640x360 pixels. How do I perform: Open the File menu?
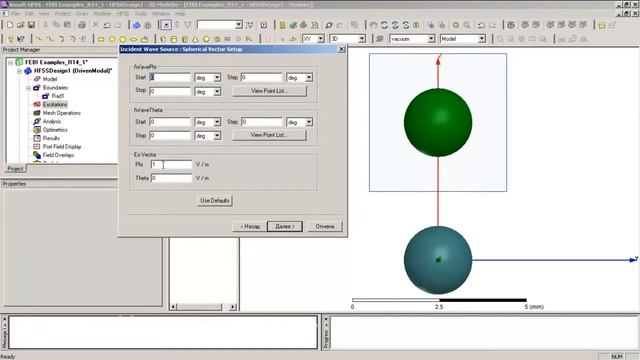point(16,13)
